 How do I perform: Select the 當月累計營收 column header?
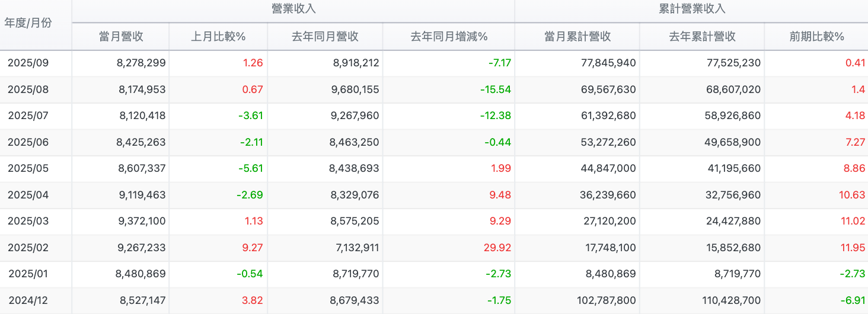pos(577,37)
